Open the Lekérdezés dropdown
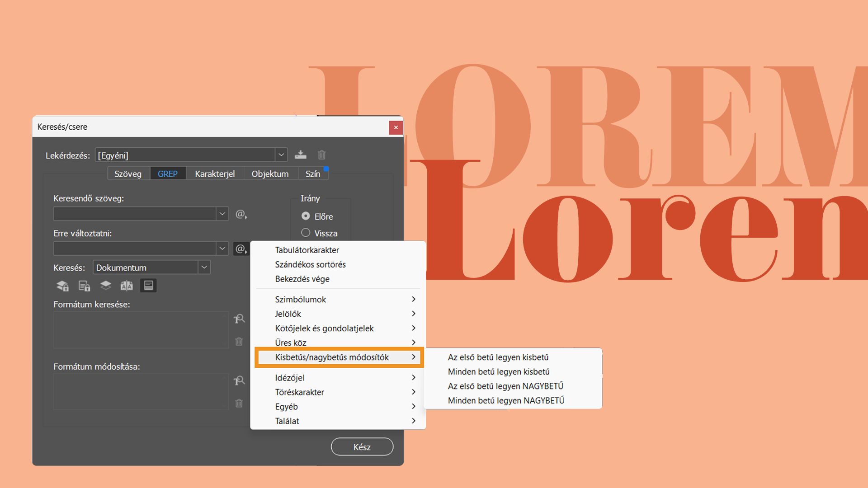Image resolution: width=868 pixels, height=488 pixels. point(281,155)
